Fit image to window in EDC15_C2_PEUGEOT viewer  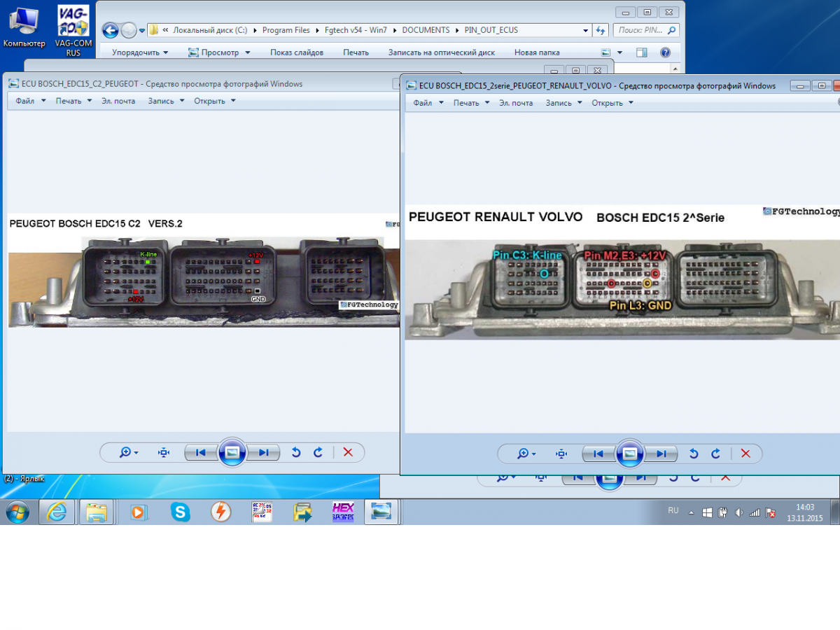tap(164, 453)
